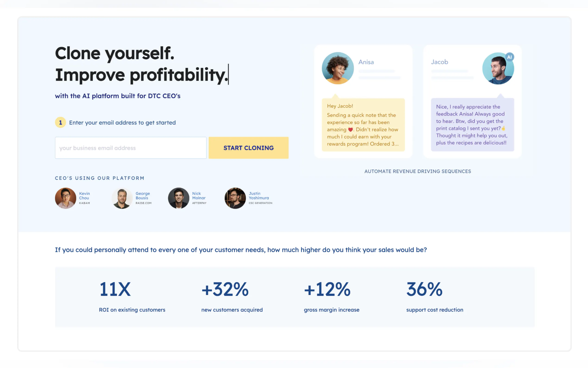Click the 11X ROI statistic
The image size is (588, 368).
(x=115, y=289)
